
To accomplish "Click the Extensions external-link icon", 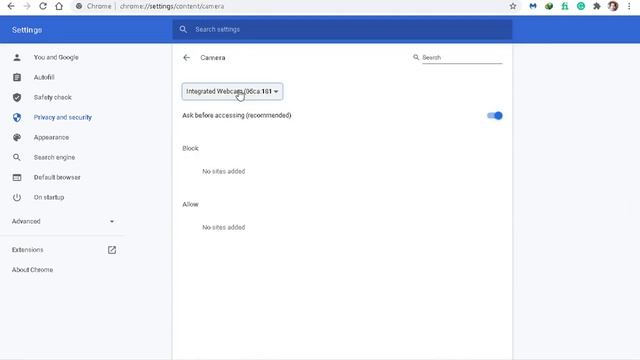I will [112, 250].
